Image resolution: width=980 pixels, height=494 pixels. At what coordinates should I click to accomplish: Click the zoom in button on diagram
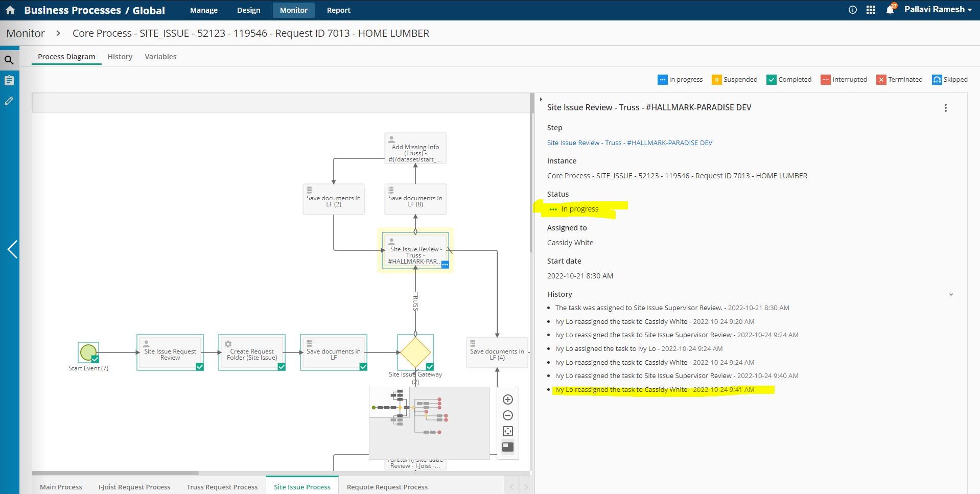508,399
